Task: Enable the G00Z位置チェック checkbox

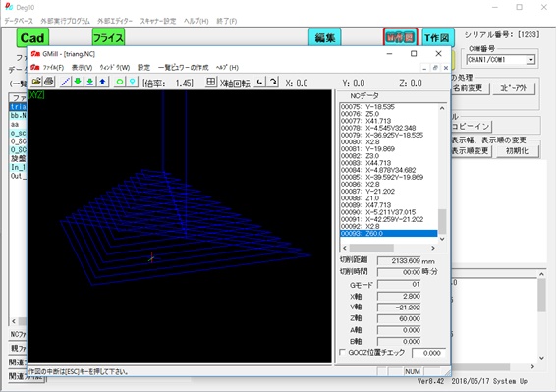Action: (342, 352)
